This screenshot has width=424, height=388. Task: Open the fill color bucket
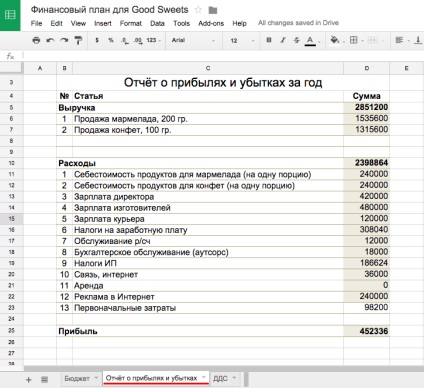335,40
